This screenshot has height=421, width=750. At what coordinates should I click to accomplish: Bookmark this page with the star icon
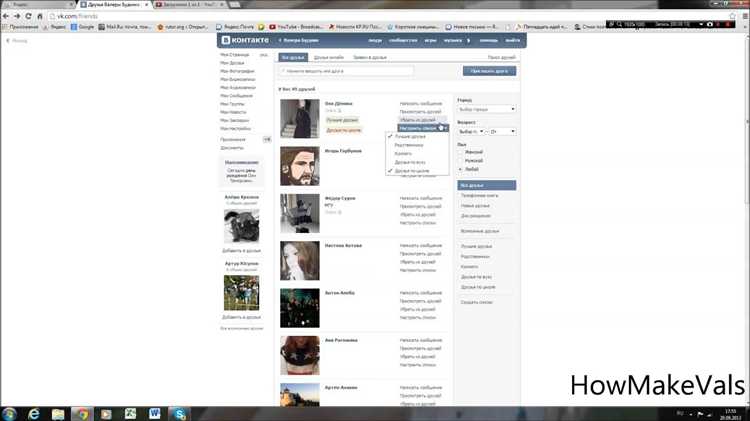click(732, 16)
